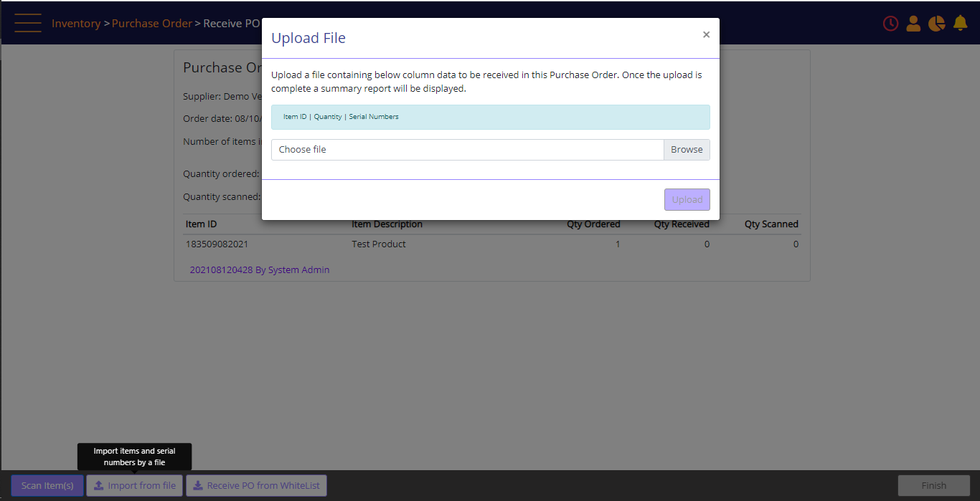Open the pie chart reports icon

pos(936,24)
